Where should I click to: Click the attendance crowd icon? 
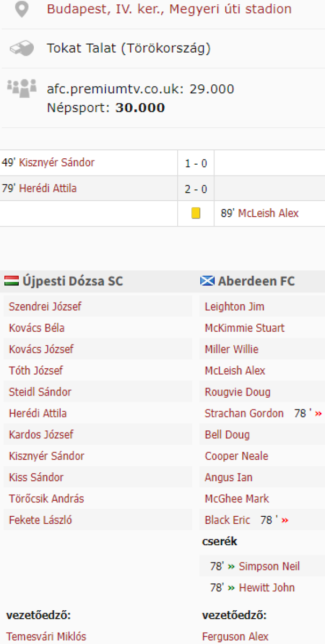[x=21, y=87]
